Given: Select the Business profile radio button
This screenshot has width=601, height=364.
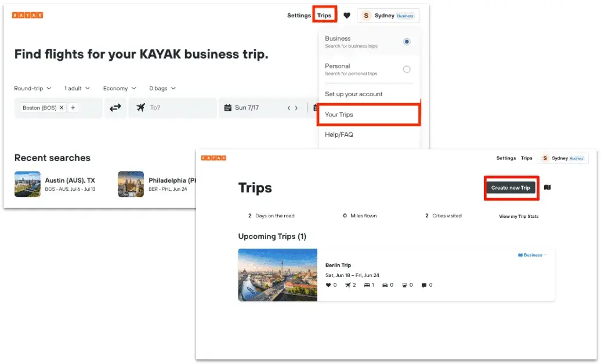Looking at the screenshot, I should (407, 42).
